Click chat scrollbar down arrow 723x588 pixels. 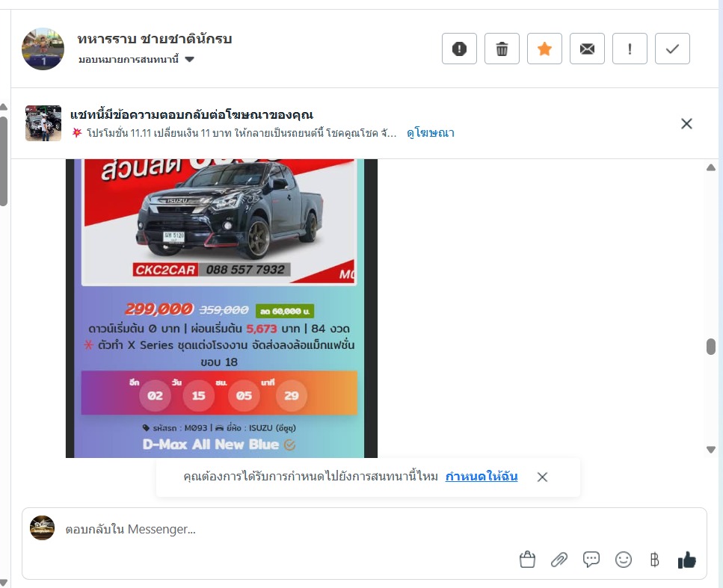click(x=711, y=449)
